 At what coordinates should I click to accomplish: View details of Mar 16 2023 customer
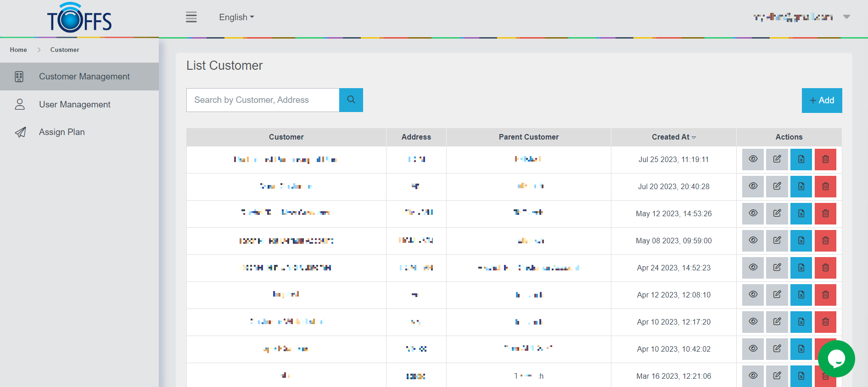point(753,376)
